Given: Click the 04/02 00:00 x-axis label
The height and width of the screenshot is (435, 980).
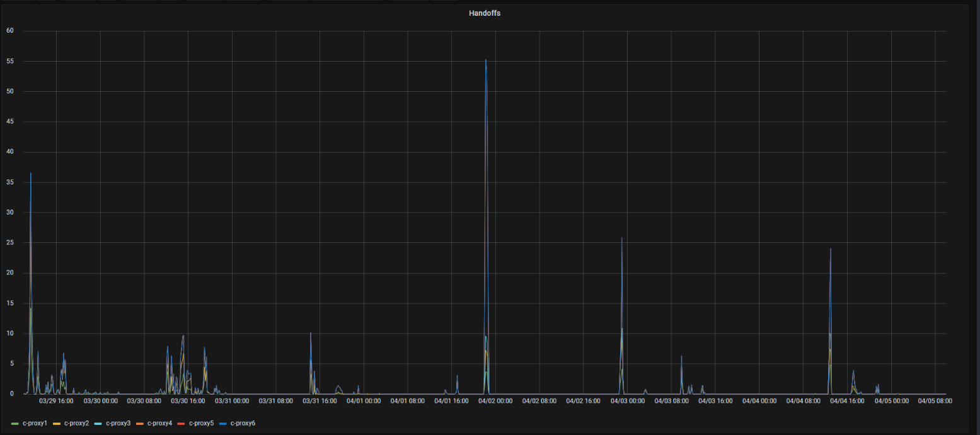Looking at the screenshot, I should [496, 400].
